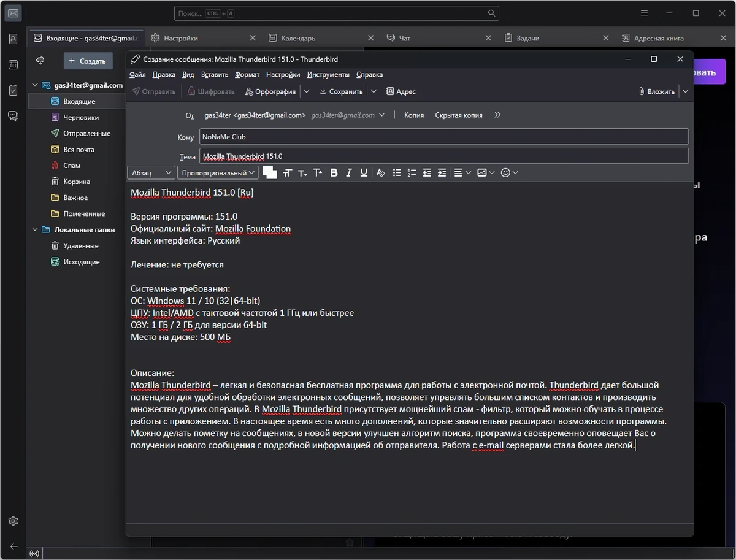This screenshot has width=736, height=560.
Task: Close the Чат tab
Action: click(x=488, y=38)
